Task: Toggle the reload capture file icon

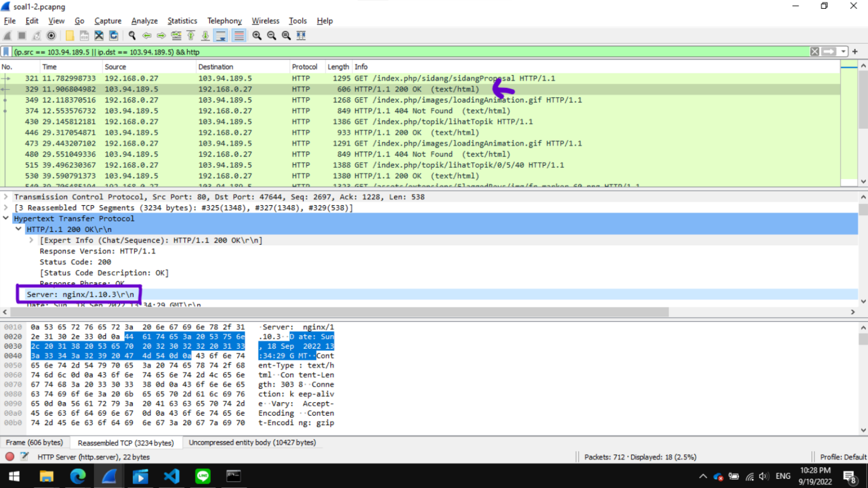Action: 113,36
